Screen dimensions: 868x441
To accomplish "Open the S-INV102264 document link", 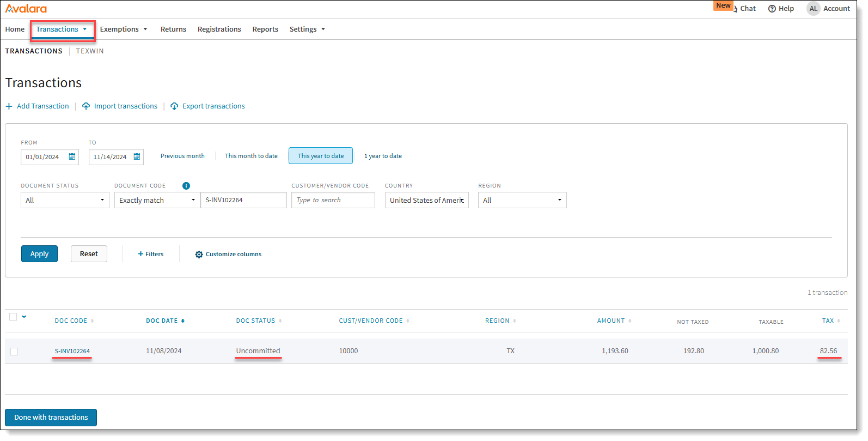I will 72,352.
